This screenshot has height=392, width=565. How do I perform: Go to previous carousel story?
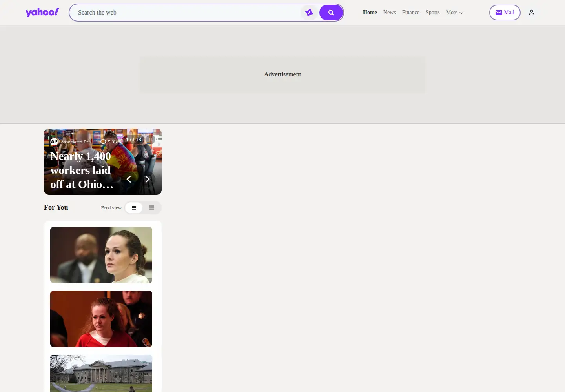click(x=129, y=179)
